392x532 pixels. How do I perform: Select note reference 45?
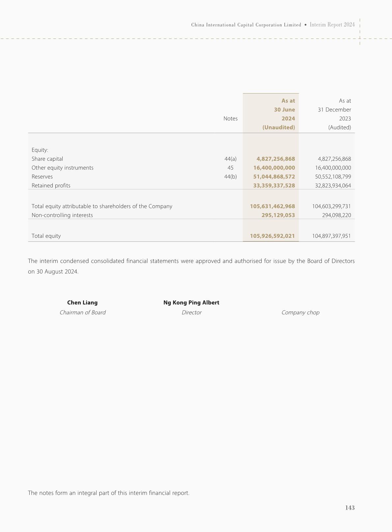230,168
